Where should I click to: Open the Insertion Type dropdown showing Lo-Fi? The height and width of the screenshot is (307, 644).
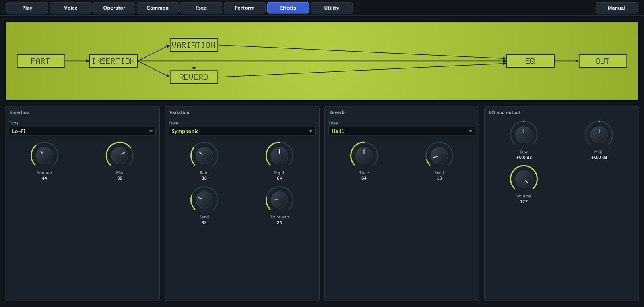click(82, 131)
